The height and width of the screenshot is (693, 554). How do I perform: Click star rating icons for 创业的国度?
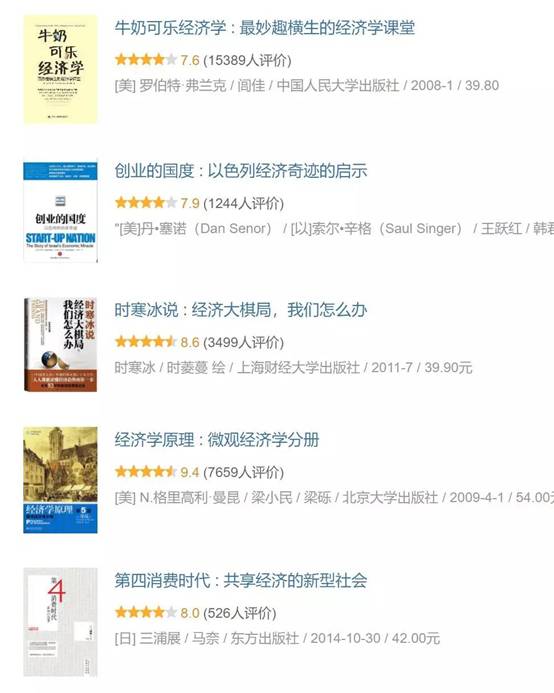(145, 202)
